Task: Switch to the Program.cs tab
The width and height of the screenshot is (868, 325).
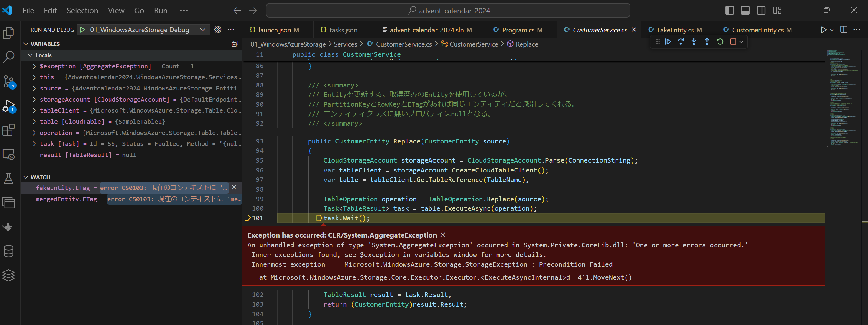Action: point(518,30)
